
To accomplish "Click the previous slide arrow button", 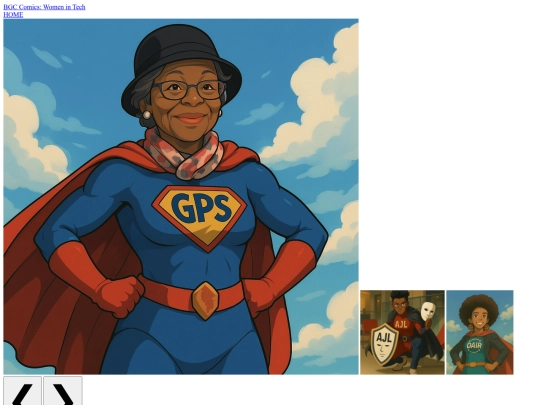I will click(22, 391).
